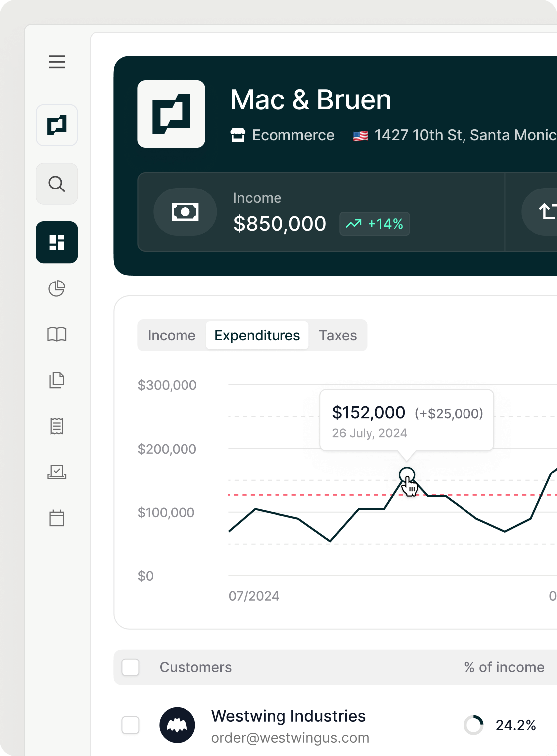
Task: Open the documents copy icon
Action: (x=57, y=380)
